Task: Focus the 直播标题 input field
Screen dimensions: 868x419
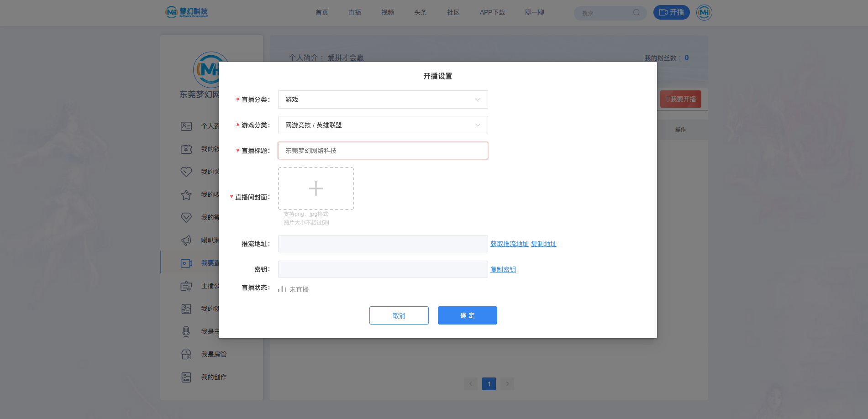Action: (383, 151)
